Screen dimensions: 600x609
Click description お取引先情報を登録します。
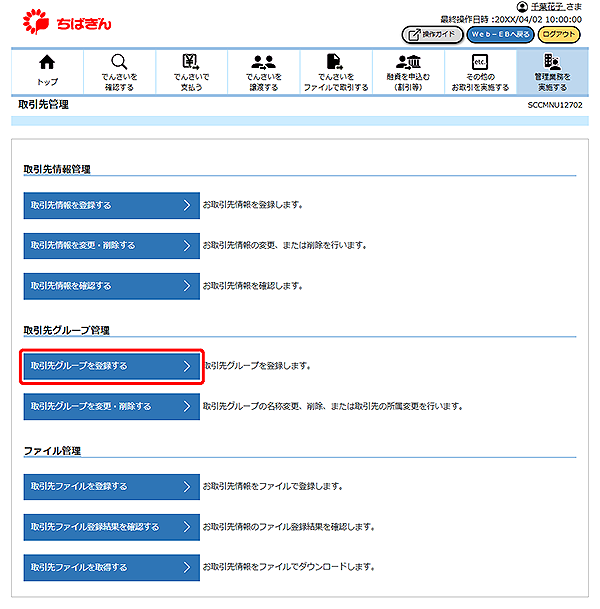point(252,205)
